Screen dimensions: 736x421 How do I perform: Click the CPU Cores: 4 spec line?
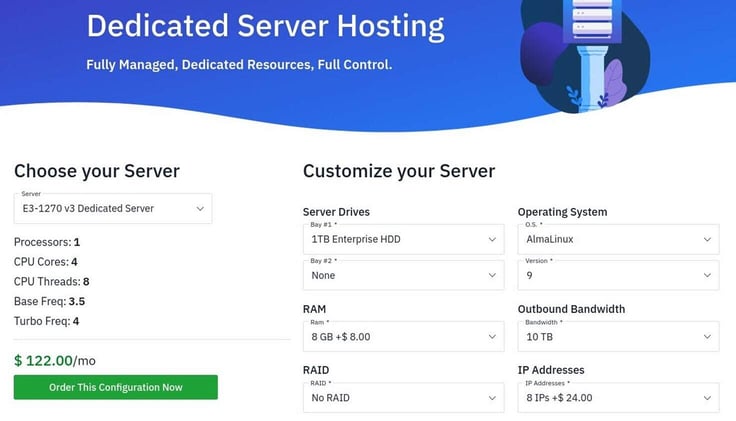point(46,262)
